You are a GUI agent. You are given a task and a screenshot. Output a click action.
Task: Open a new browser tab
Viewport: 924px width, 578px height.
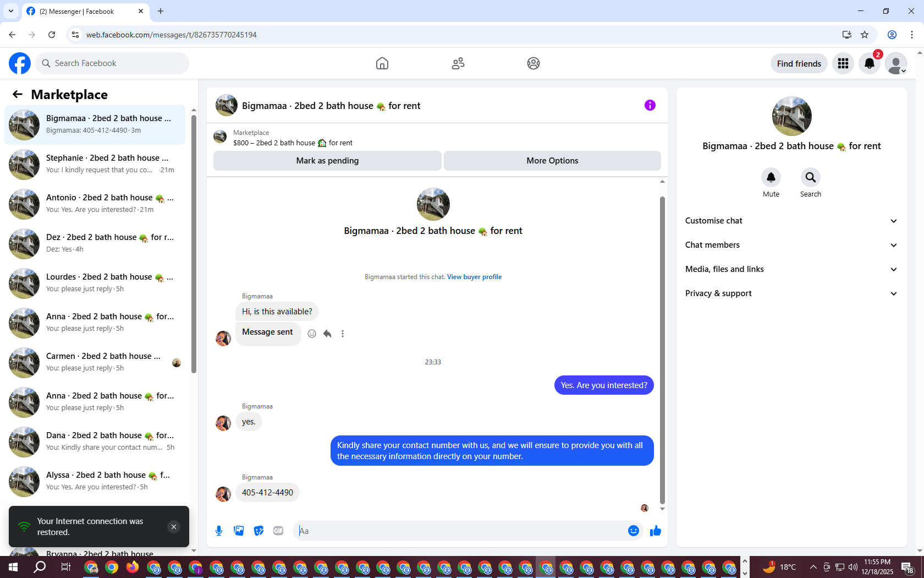(x=161, y=11)
